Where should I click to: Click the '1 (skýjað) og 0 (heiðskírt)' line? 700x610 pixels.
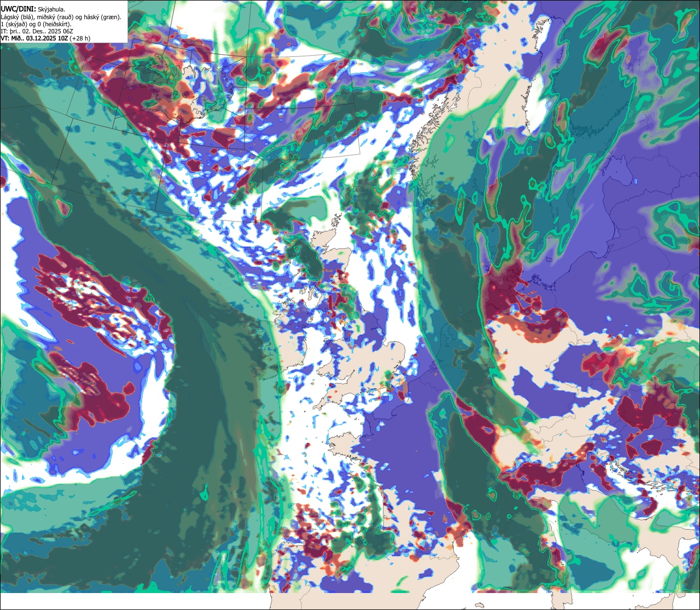(x=36, y=24)
